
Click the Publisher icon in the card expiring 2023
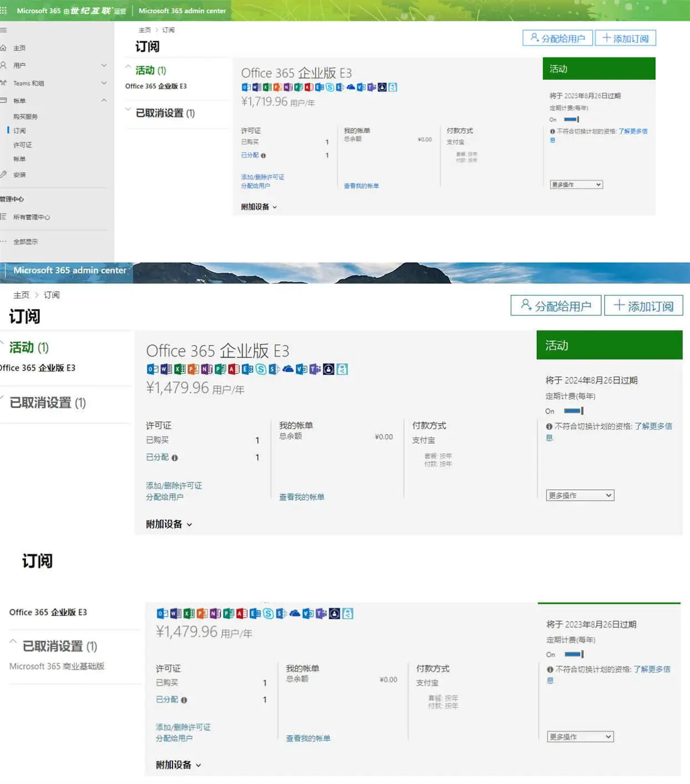point(229,613)
